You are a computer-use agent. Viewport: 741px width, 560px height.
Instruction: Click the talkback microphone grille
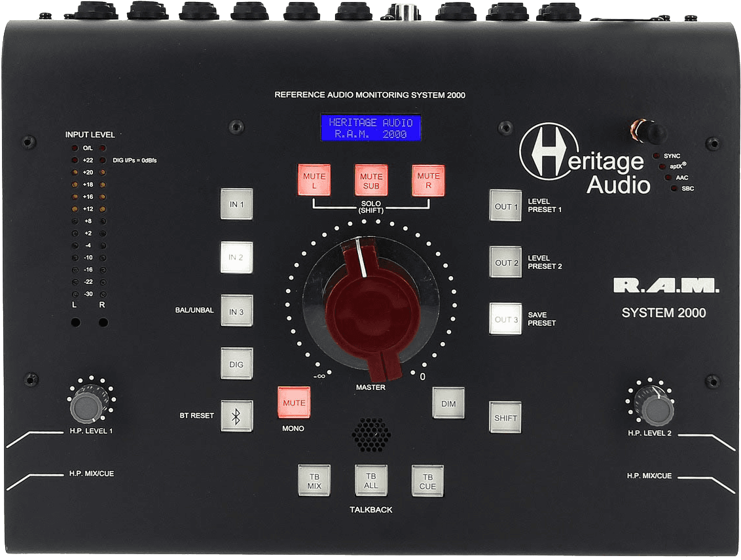click(x=371, y=434)
